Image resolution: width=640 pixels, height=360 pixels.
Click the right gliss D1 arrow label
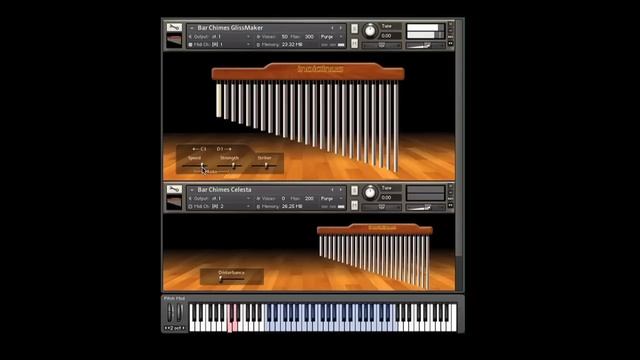coord(224,149)
